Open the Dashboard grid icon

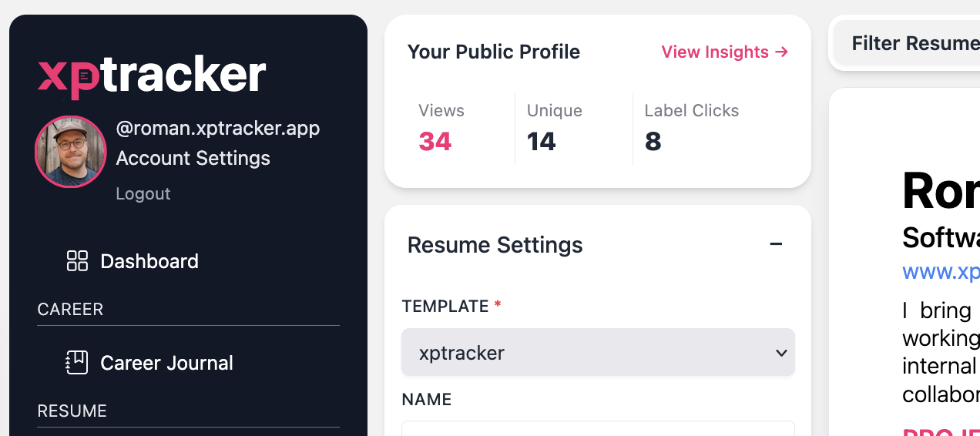(77, 261)
